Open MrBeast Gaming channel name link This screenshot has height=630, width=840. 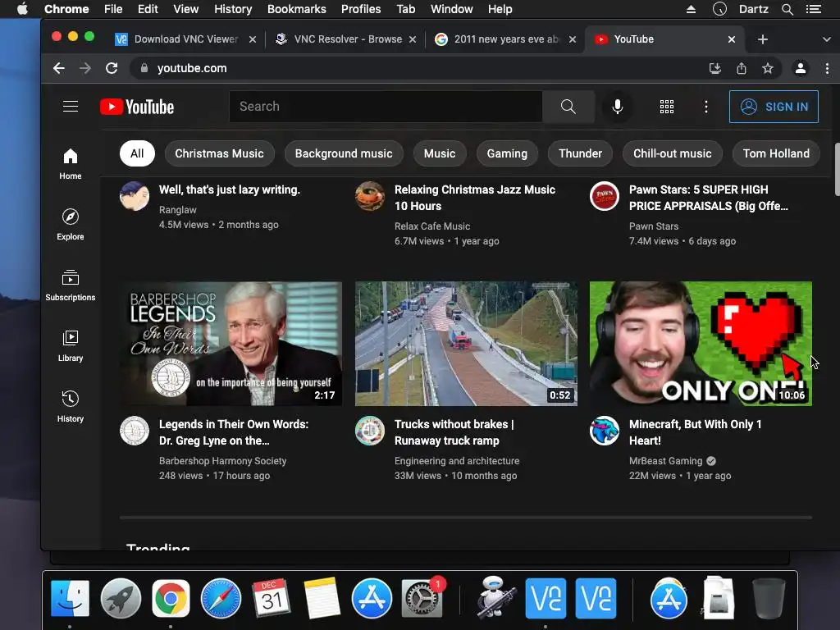tap(665, 461)
